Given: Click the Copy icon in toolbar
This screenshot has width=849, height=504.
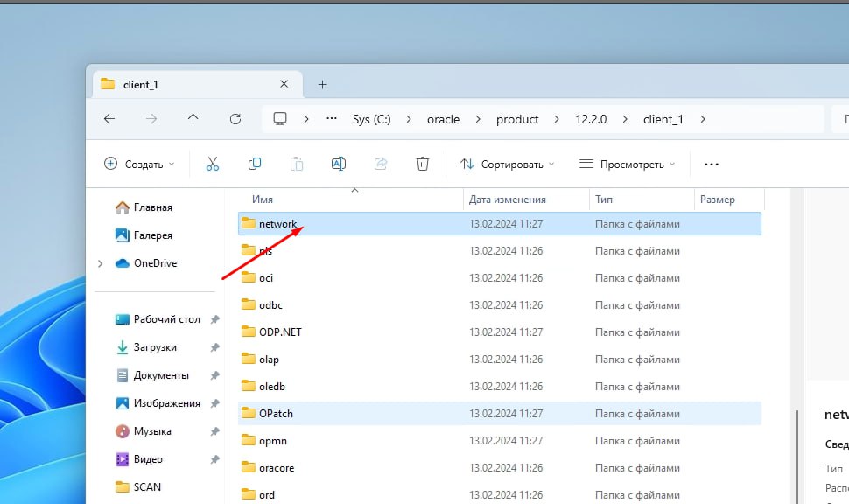Looking at the screenshot, I should (x=255, y=164).
